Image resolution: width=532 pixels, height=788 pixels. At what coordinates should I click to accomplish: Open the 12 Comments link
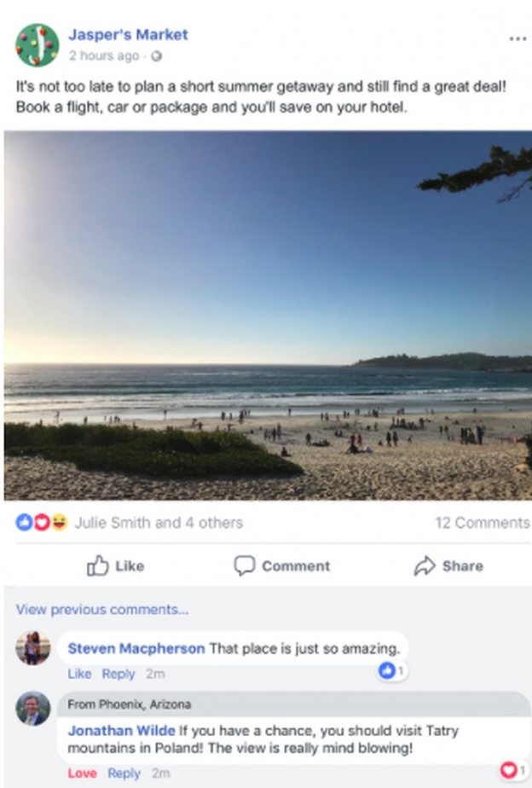[x=482, y=523]
